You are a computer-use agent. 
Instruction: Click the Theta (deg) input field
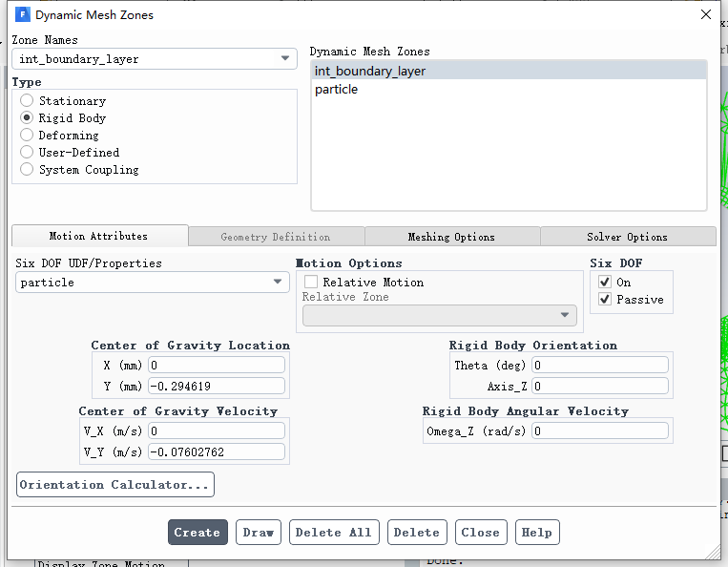pyautogui.click(x=600, y=366)
